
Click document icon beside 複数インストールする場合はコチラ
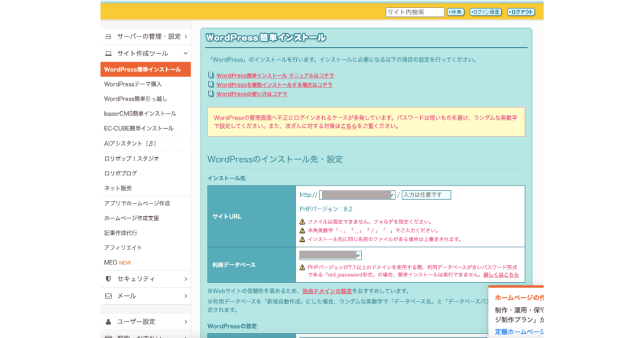(211, 85)
